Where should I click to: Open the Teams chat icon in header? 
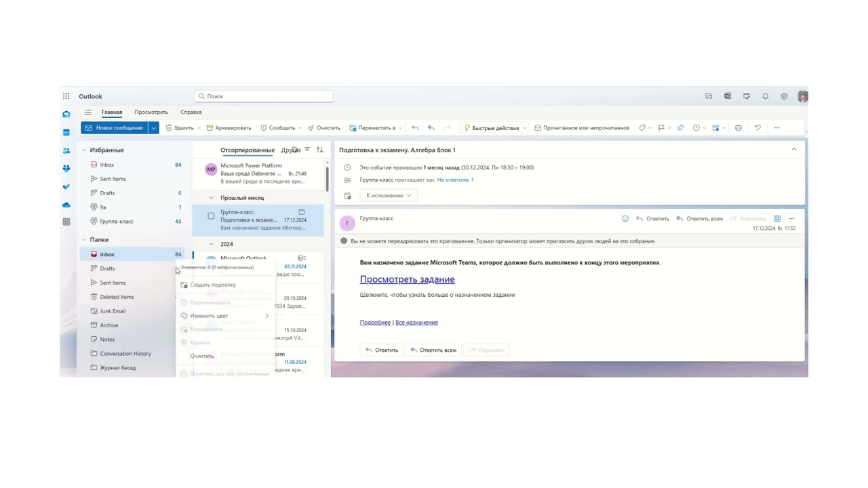click(709, 96)
